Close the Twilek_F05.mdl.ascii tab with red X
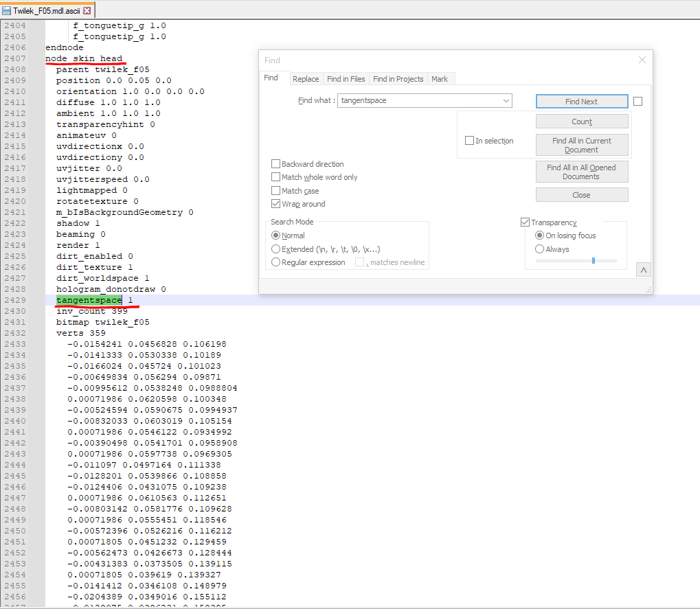Viewport: 700px width, 609px height. click(x=87, y=11)
